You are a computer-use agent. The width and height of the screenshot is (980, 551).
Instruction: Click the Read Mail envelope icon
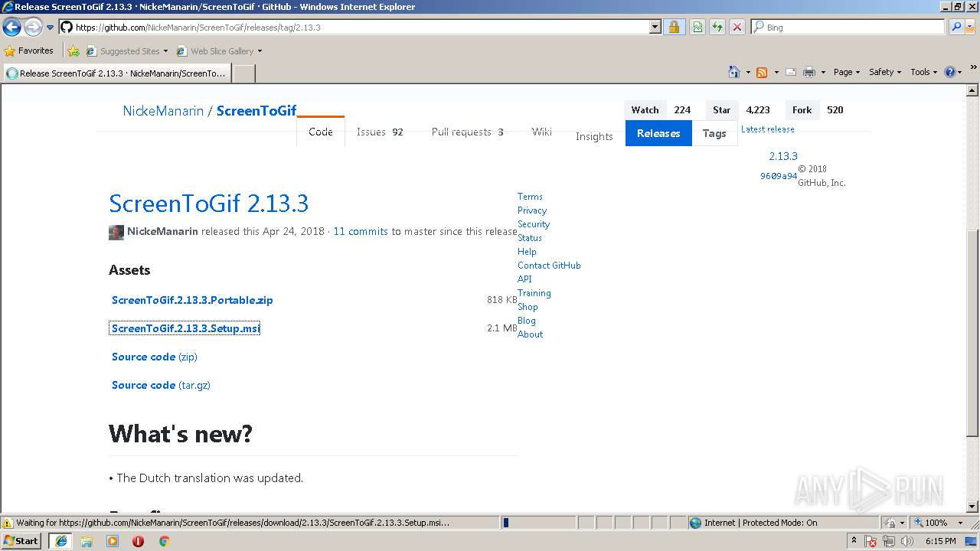tap(791, 72)
